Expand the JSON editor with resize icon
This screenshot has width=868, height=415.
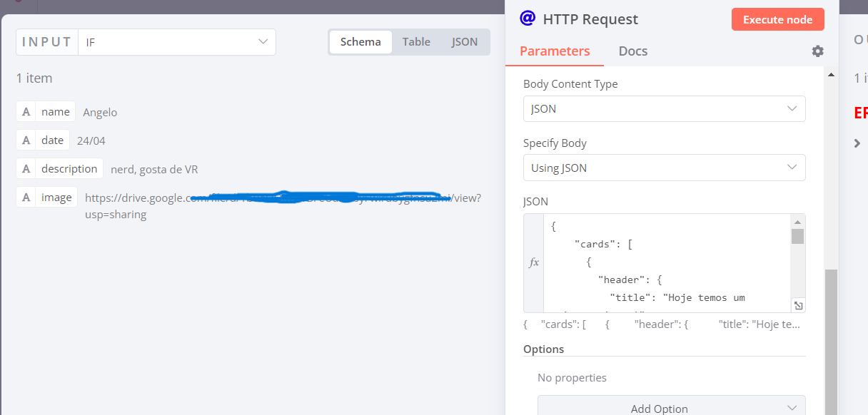tap(798, 305)
